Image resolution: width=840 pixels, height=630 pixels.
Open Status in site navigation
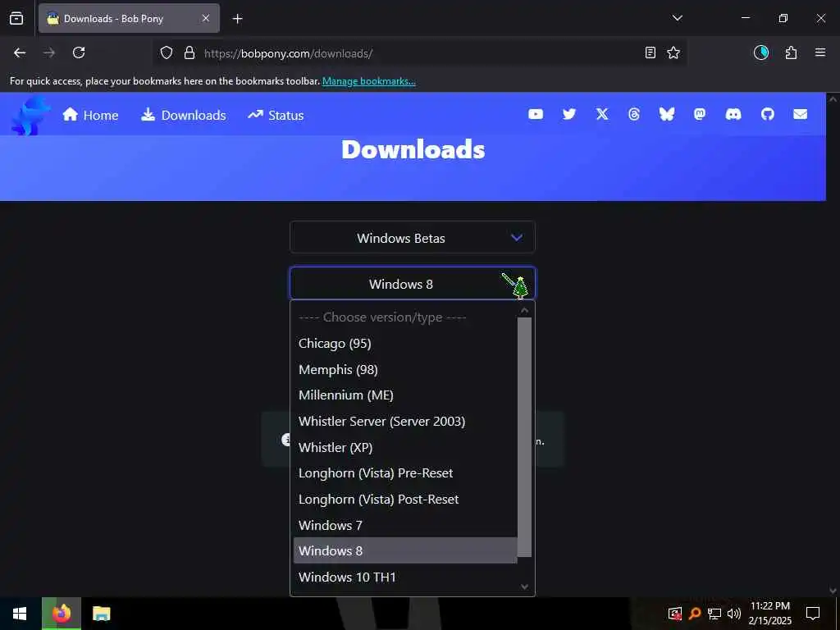276,115
